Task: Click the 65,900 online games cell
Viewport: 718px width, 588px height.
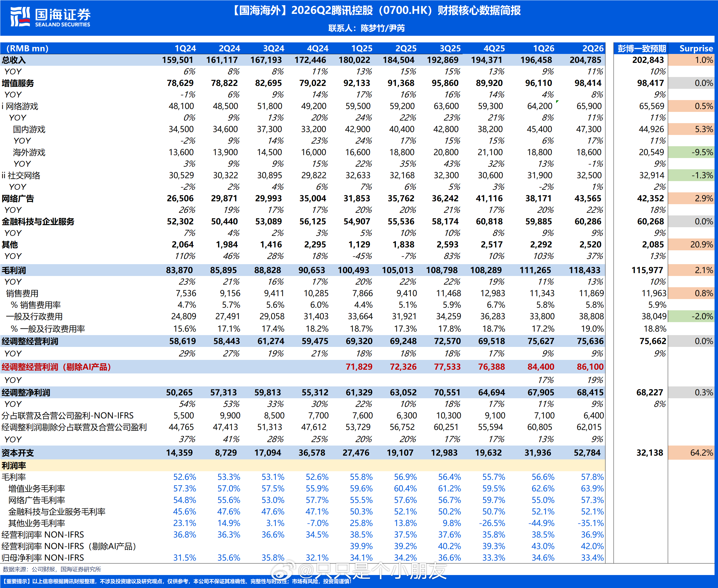Action: (x=589, y=106)
